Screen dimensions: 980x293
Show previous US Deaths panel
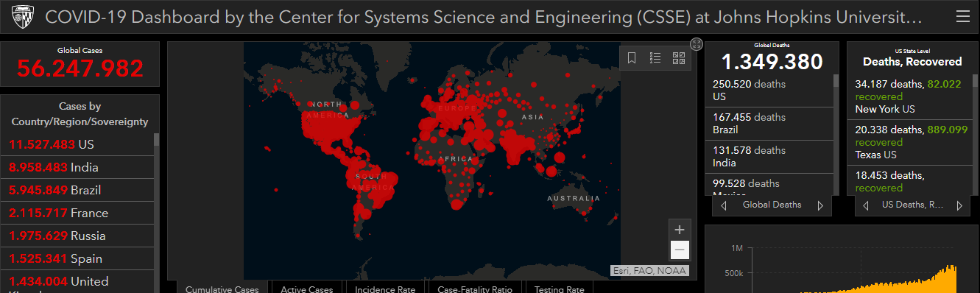(x=865, y=205)
